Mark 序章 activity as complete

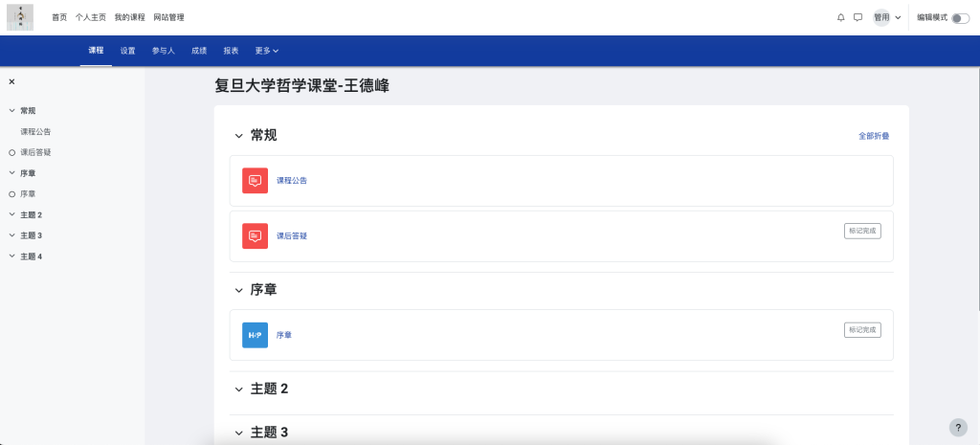(862, 330)
